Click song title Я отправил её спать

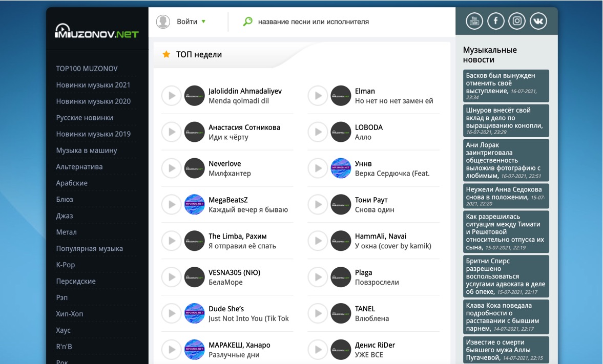point(242,246)
